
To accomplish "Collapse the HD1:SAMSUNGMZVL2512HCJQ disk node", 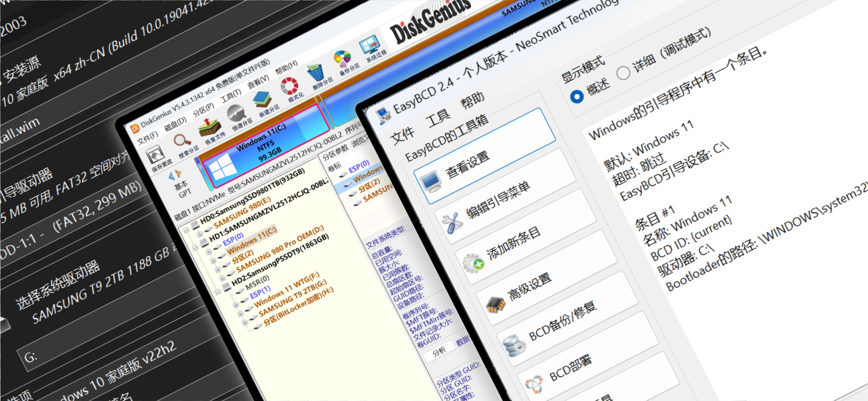I will (195, 247).
